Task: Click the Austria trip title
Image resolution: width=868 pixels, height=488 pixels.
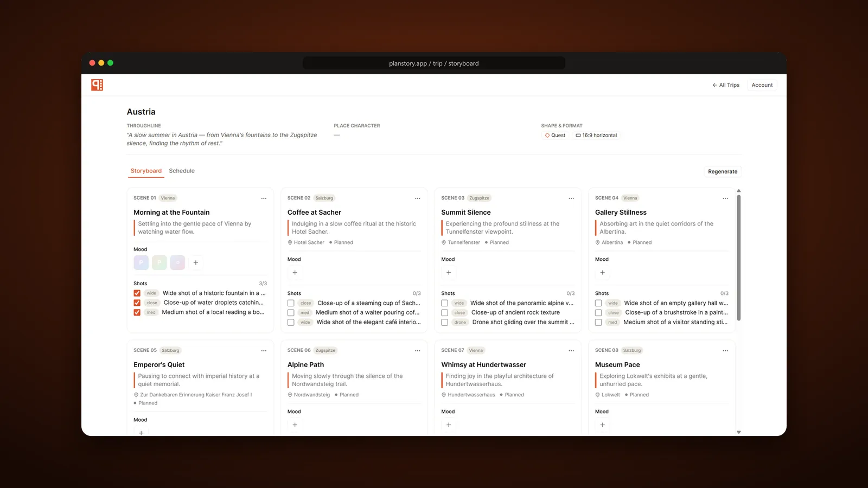Action: (141, 112)
